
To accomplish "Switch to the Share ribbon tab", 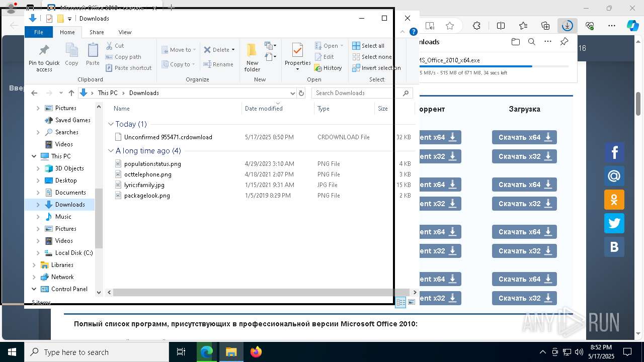I will coord(97,32).
